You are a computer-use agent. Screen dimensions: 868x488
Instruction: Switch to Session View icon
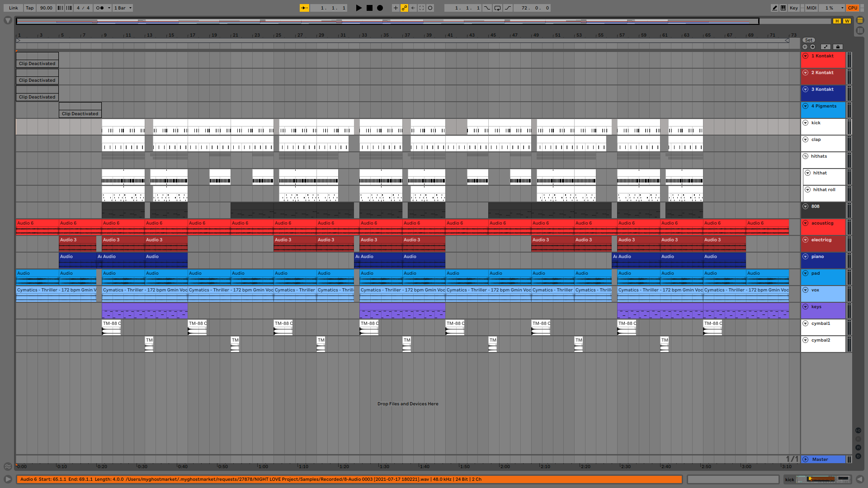(x=860, y=30)
